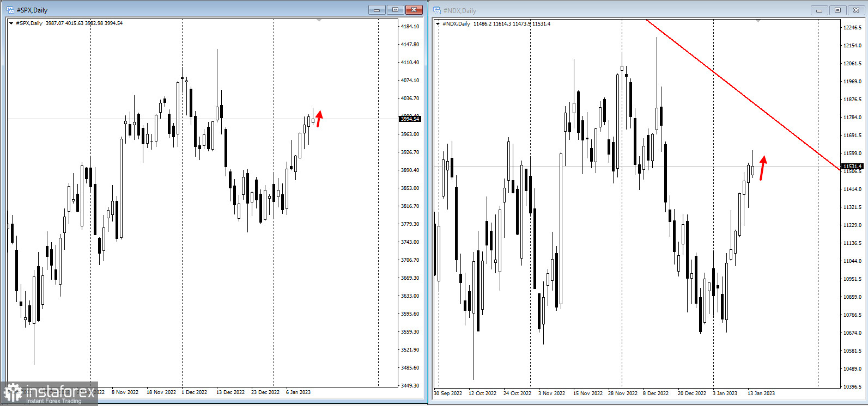Click the 4110.40 price level on SPX axis
Viewport: 868px width, 406px height.
pos(410,63)
